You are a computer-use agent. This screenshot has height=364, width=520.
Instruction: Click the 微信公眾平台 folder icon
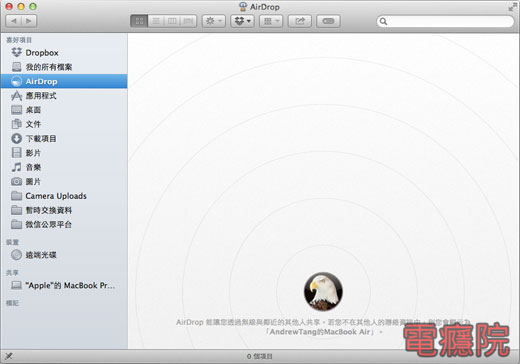(16, 224)
